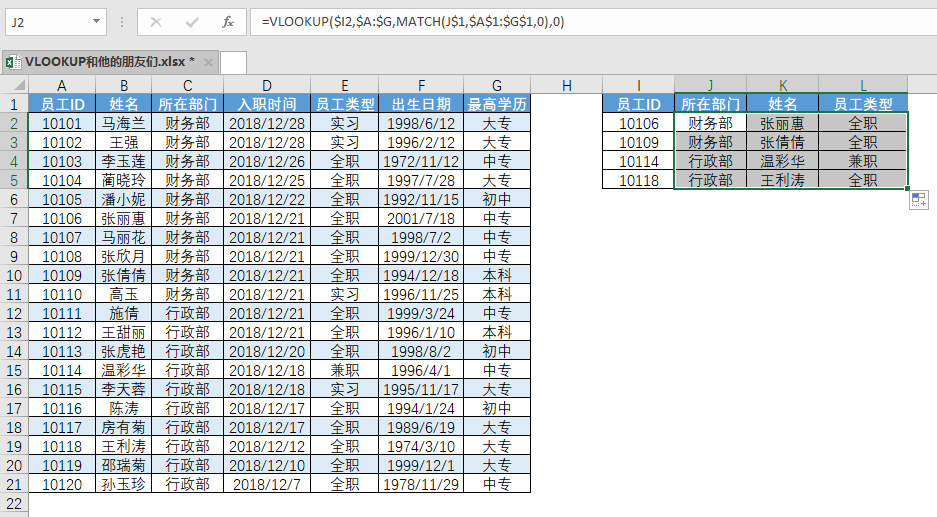The width and height of the screenshot is (937, 517).
Task: Select column H header
Action: (566, 86)
